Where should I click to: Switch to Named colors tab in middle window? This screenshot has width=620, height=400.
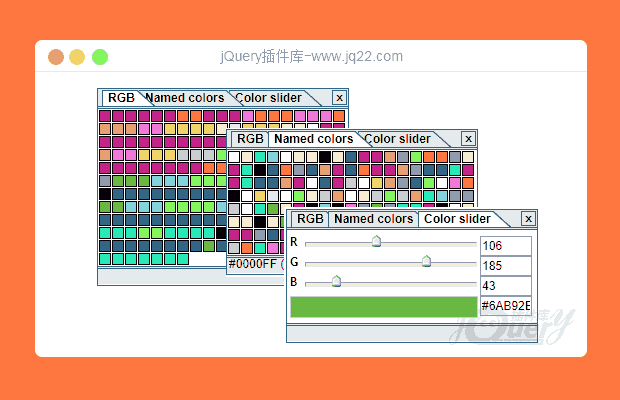pyautogui.click(x=313, y=139)
